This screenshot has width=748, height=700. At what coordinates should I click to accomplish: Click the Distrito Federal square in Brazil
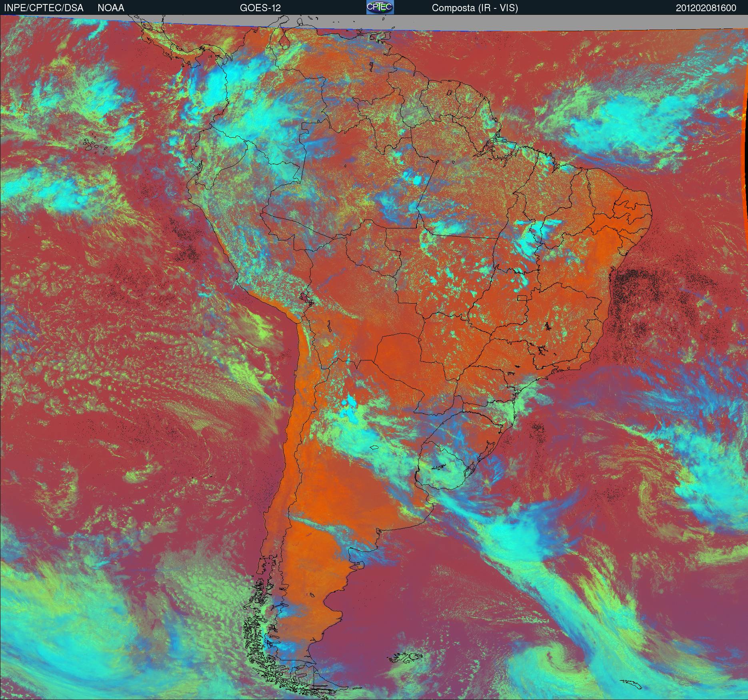(x=522, y=298)
